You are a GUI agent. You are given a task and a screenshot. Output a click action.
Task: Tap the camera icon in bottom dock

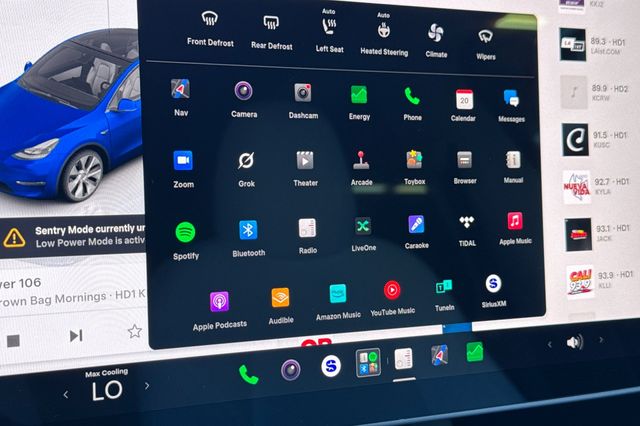click(291, 370)
